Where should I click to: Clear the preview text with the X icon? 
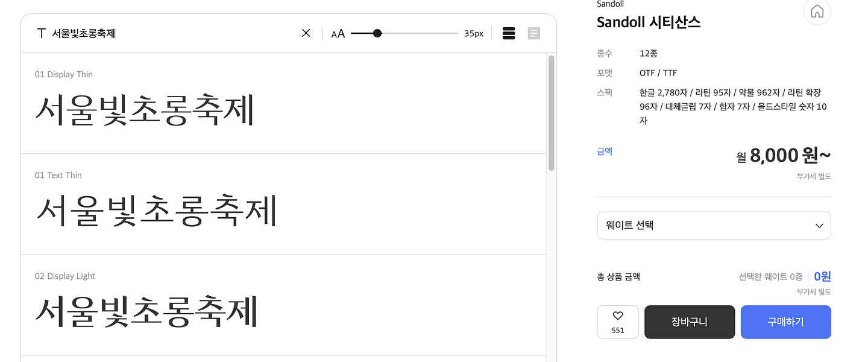click(306, 33)
